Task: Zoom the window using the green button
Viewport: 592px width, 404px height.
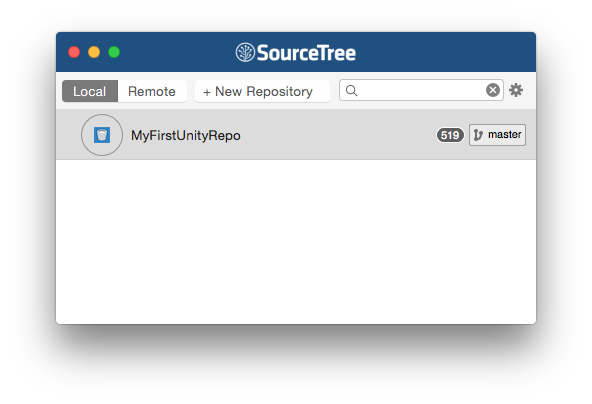Action: click(x=114, y=52)
